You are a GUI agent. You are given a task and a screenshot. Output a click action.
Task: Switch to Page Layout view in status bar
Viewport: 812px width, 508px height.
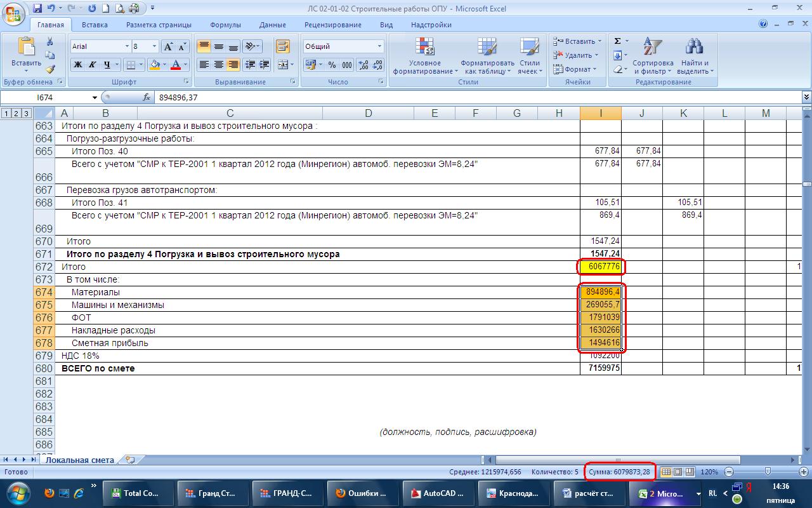(x=678, y=472)
